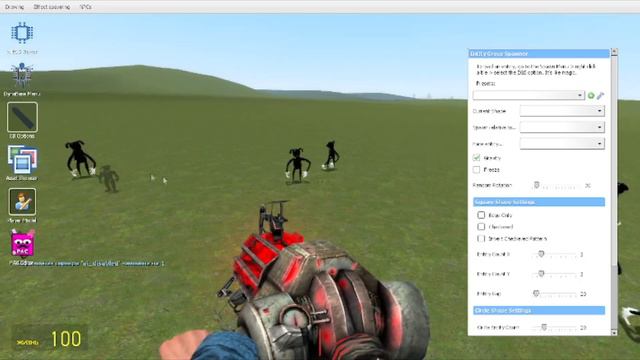
Task: Uncheck the checked checkbox above Freeze
Action: pos(476,158)
